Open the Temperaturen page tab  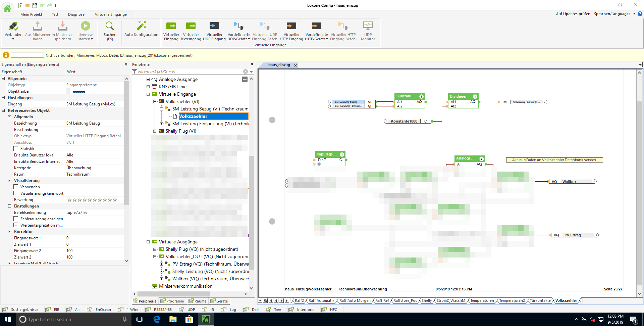click(482, 301)
